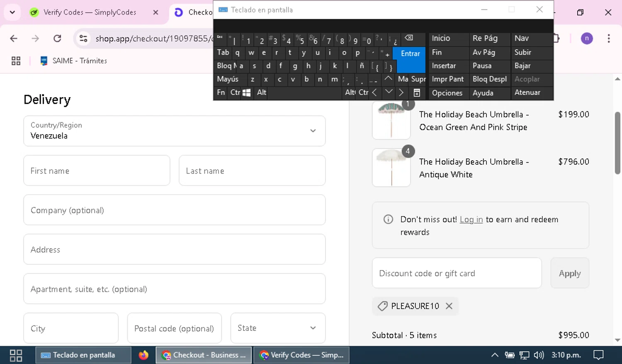This screenshot has width=622, height=364.
Task: Focus the City field
Action: 71,328
